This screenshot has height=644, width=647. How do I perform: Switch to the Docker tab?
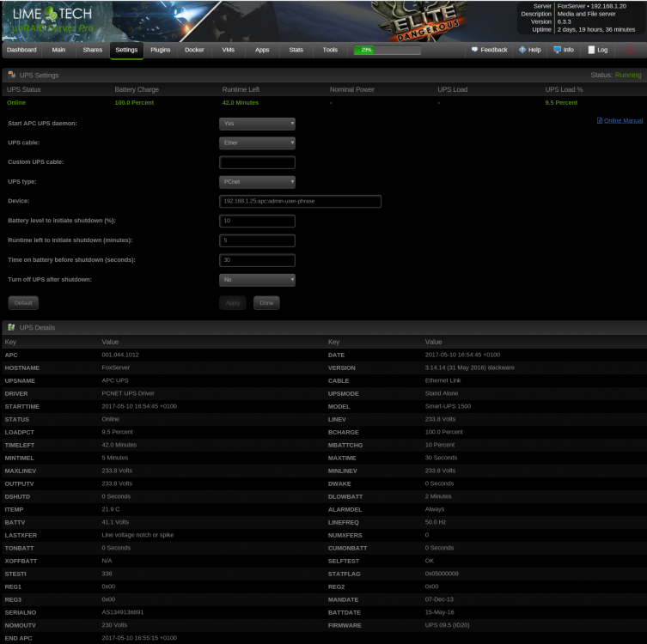point(194,50)
